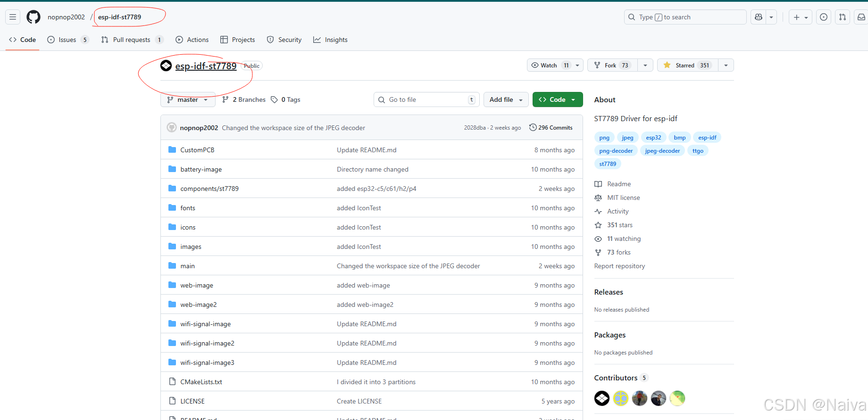This screenshot has height=420, width=868.
Task: Open the 0 Tags link
Action: click(x=285, y=99)
